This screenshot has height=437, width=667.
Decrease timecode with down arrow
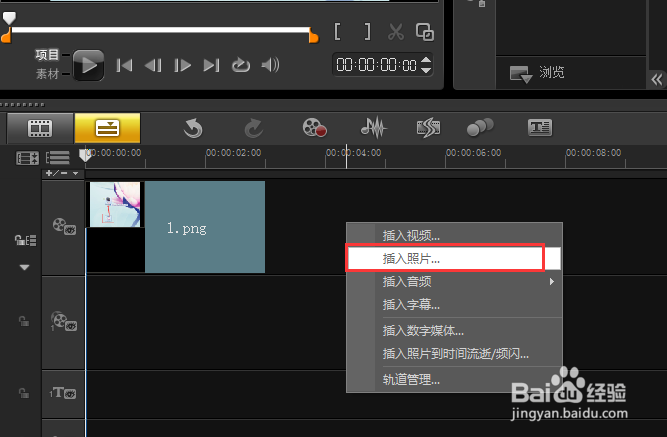pyautogui.click(x=426, y=70)
